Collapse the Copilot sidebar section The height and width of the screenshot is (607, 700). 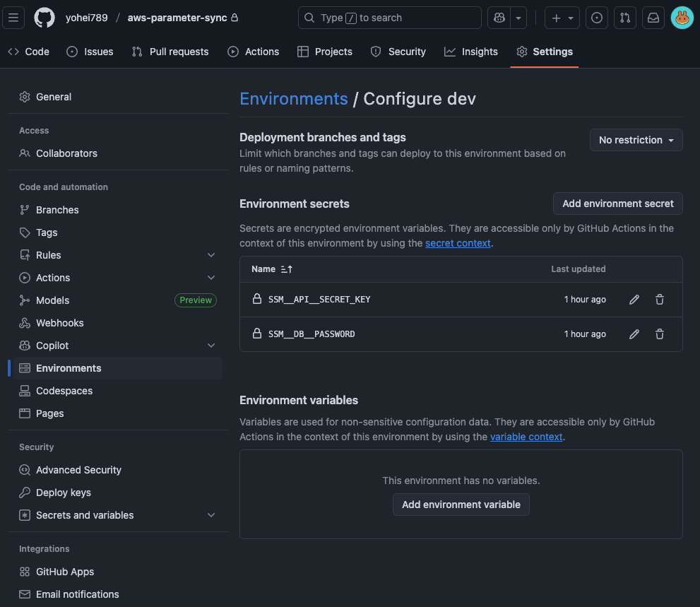(x=210, y=345)
